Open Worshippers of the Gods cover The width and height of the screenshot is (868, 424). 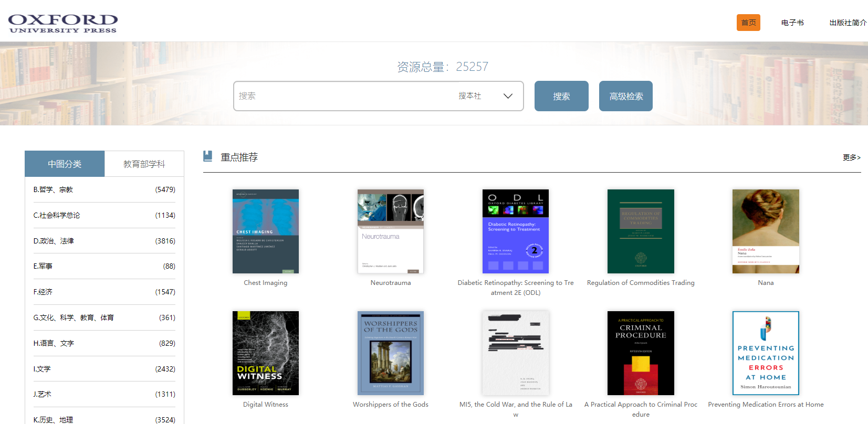[391, 353]
